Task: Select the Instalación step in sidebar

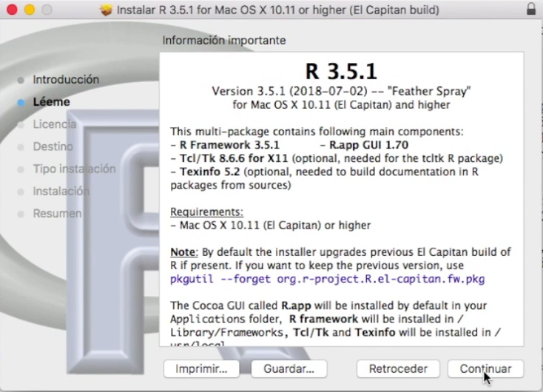Action: pos(61,191)
